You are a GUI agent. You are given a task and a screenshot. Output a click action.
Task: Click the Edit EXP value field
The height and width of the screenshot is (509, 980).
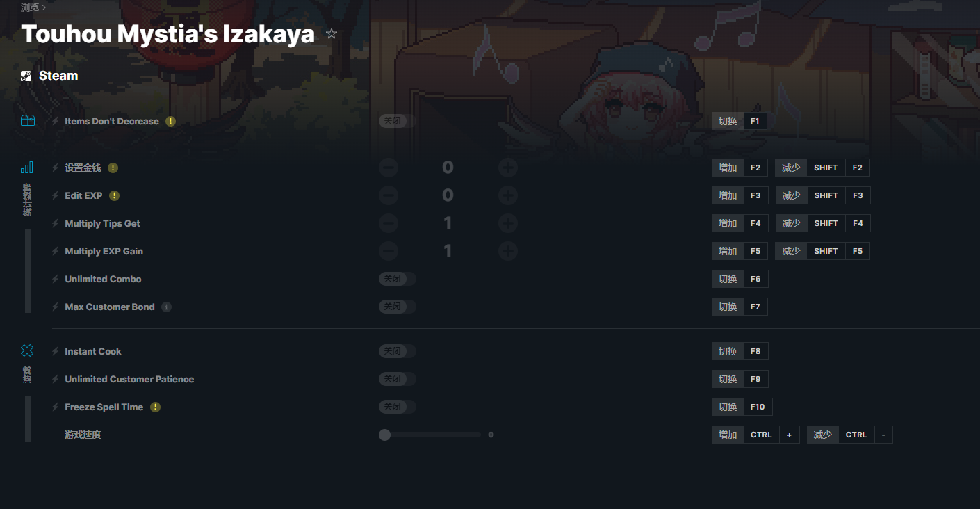click(448, 195)
